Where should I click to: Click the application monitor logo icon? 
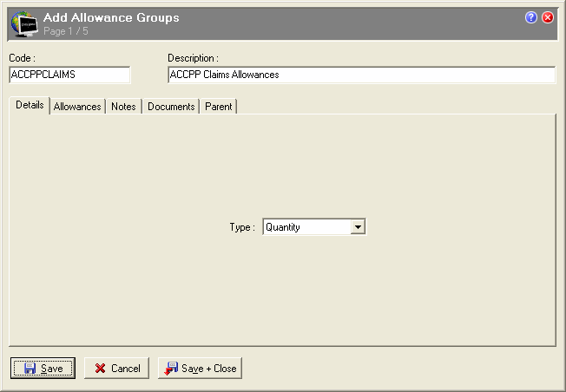tap(23, 23)
